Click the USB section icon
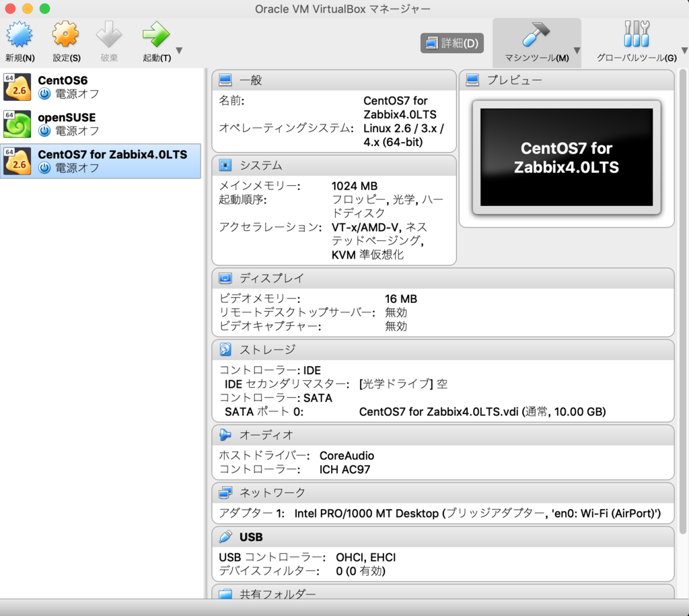The width and height of the screenshot is (689, 616). click(x=225, y=537)
